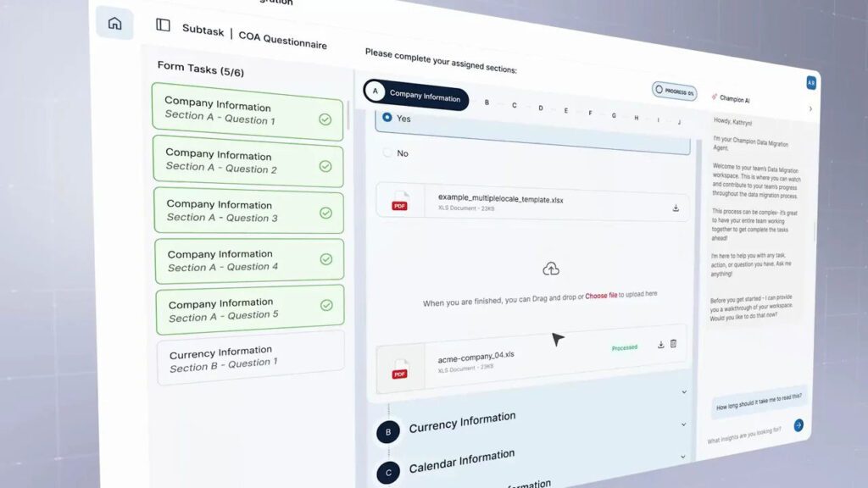Expand the Currency Information section

point(683,424)
